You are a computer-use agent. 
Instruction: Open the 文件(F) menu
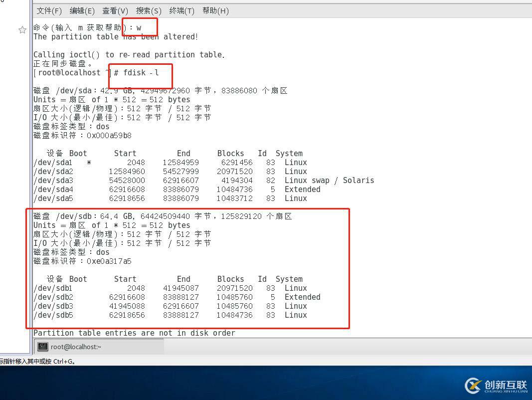48,10
